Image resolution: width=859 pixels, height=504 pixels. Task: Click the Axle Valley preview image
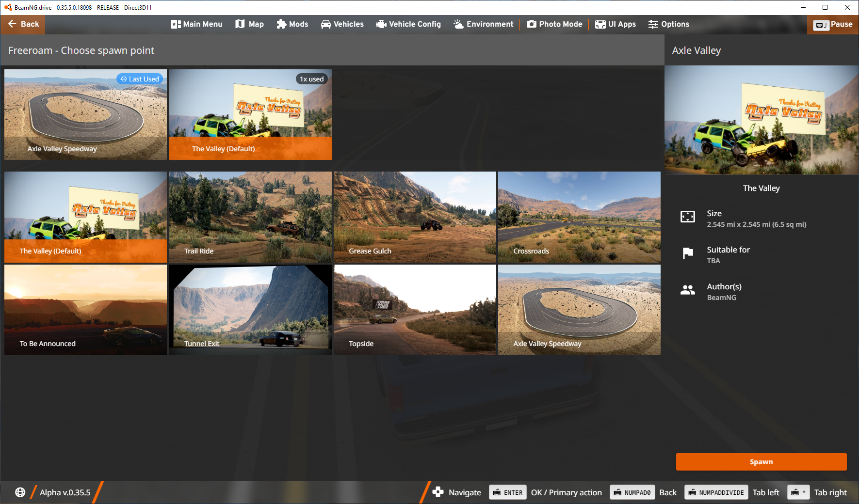[761, 120]
